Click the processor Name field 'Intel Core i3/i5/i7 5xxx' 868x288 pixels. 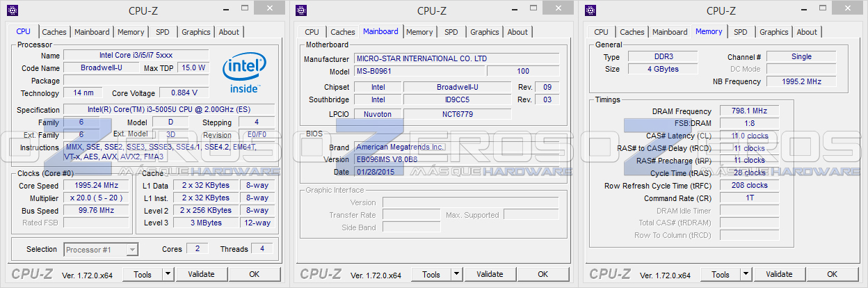point(136,56)
